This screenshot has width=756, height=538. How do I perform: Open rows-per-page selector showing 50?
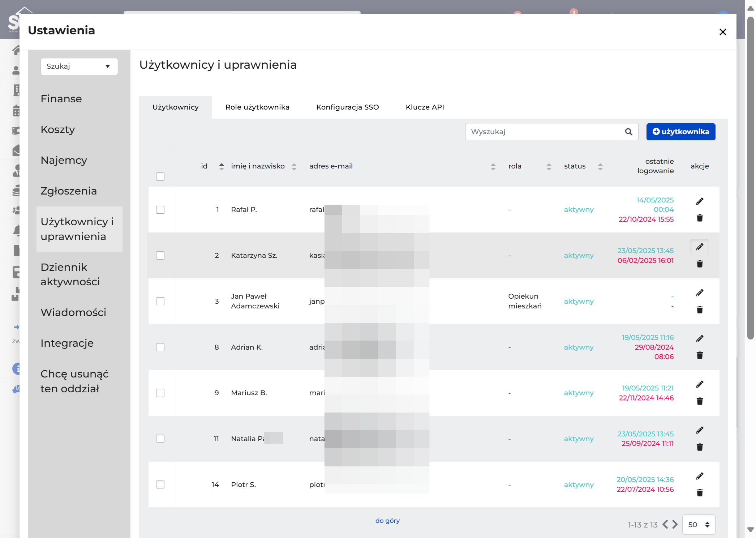tap(699, 525)
